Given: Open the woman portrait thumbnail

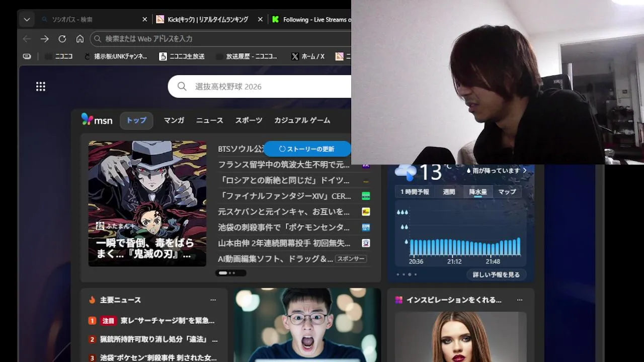Looking at the screenshot, I should click(460, 337).
